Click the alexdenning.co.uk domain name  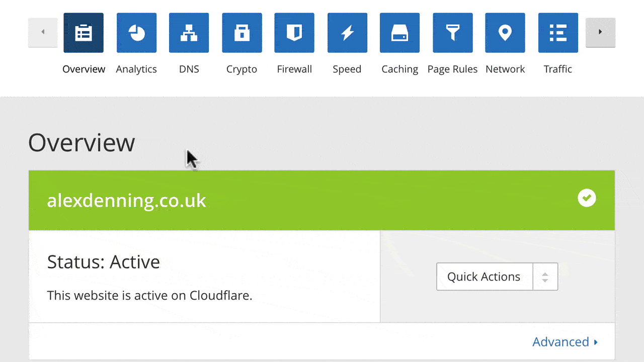[x=127, y=201]
